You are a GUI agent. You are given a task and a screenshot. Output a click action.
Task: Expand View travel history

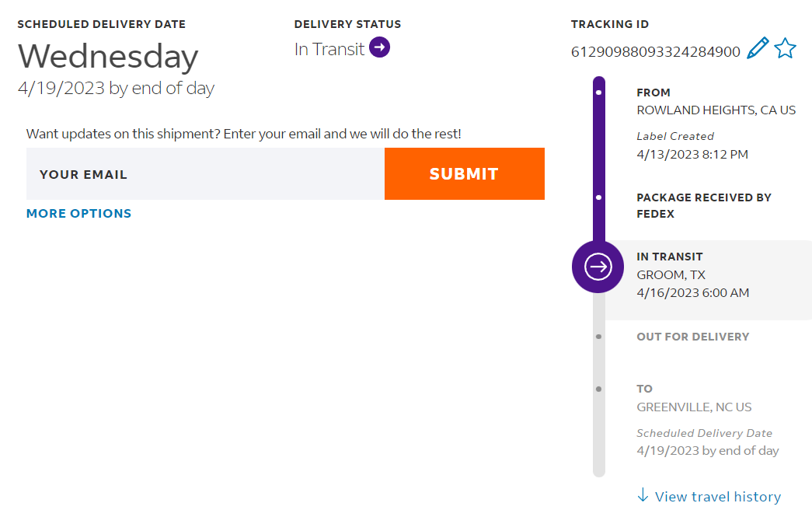[717, 496]
